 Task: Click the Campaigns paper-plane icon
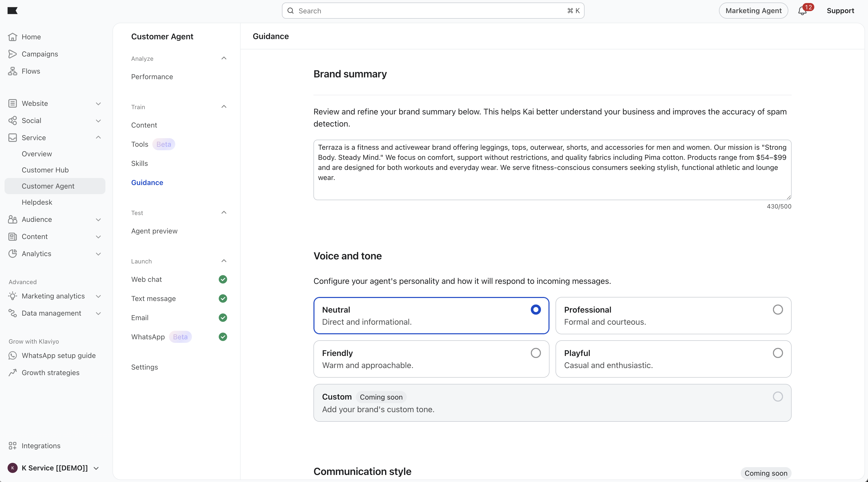12,54
